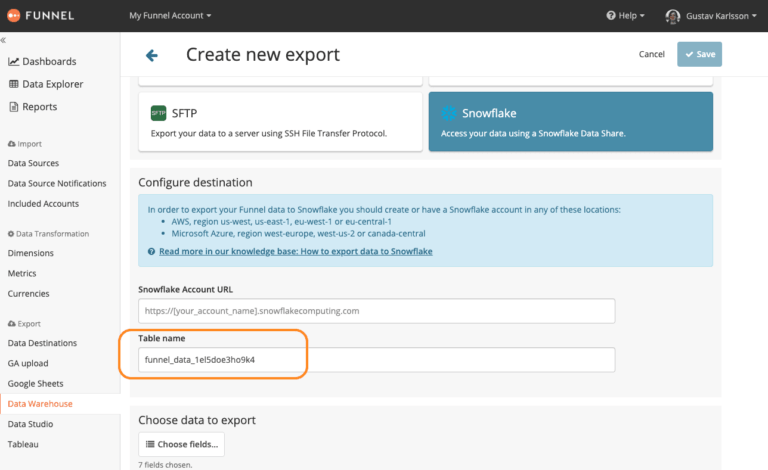Click the Reports document icon

14,107
